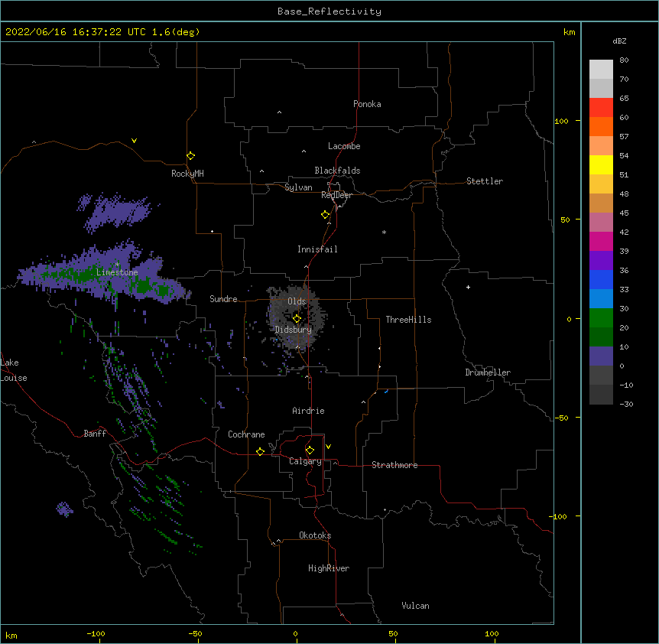Click the HighRiver town label
The width and height of the screenshot is (659, 644).
coord(329,568)
